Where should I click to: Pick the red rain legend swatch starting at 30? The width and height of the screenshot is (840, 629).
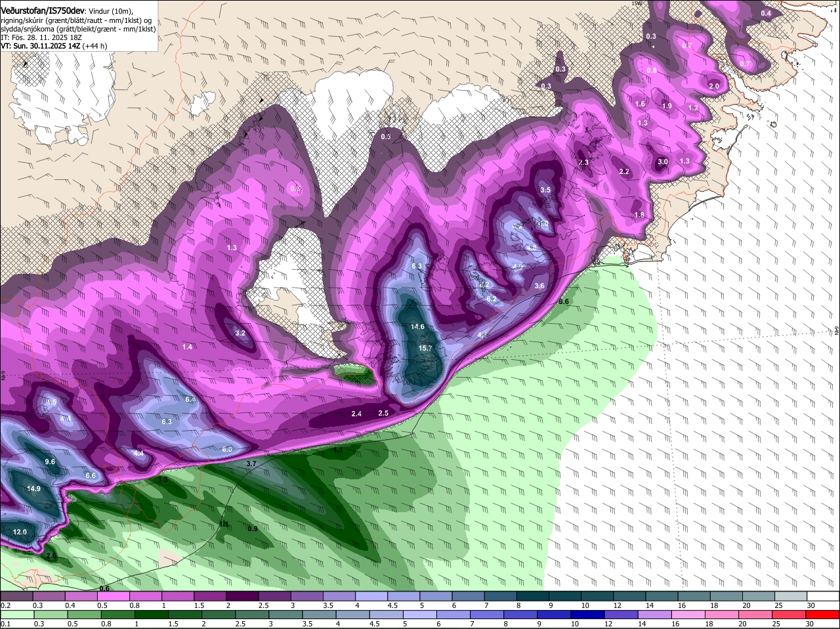pyautogui.click(x=823, y=615)
